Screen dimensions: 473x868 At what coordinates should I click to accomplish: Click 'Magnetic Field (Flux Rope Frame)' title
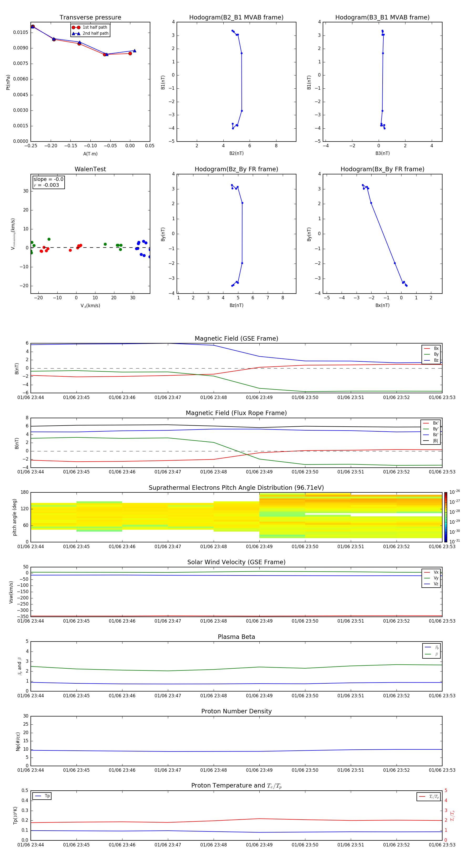point(236,413)
